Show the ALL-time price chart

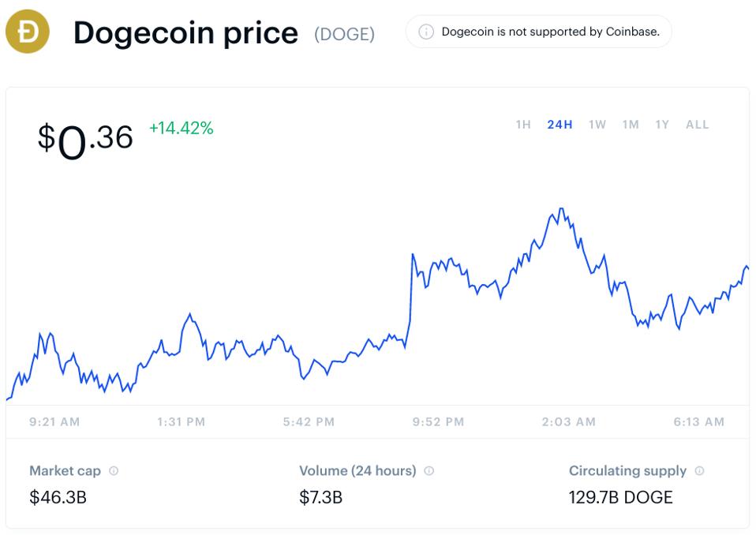click(x=696, y=125)
